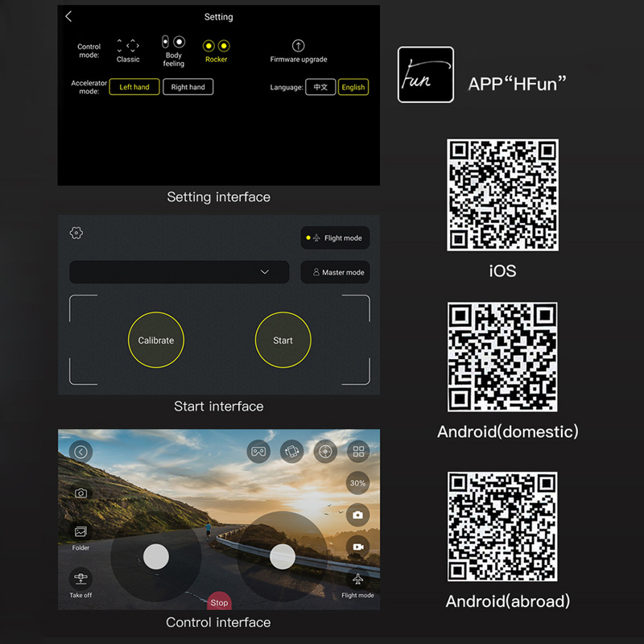Tap the crosshair target icon

[325, 452]
